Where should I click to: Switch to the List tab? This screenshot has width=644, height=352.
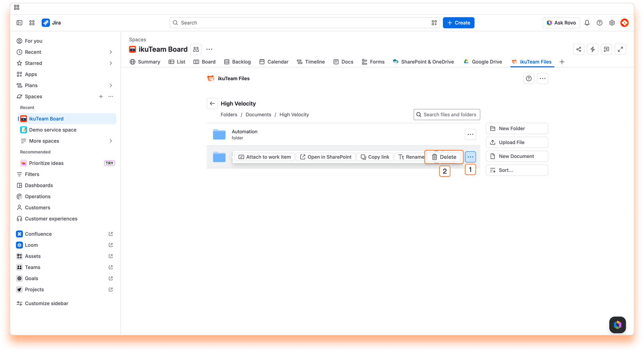177,62
